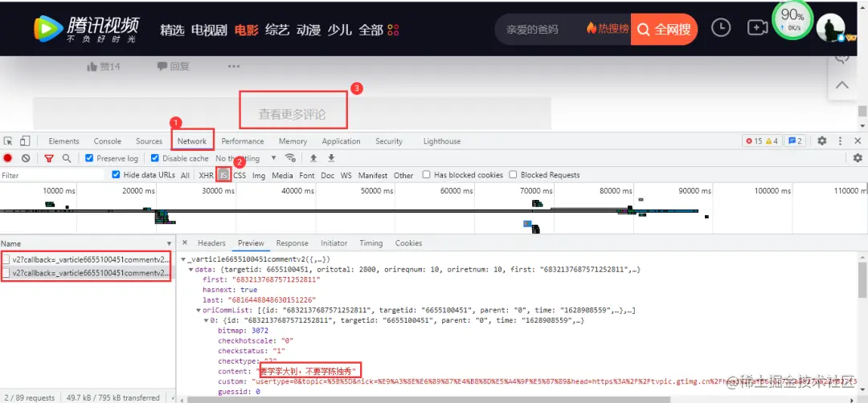Screen dimensions: 868x403
Task: Click the channel grid icon after 全部
Action: [393, 30]
